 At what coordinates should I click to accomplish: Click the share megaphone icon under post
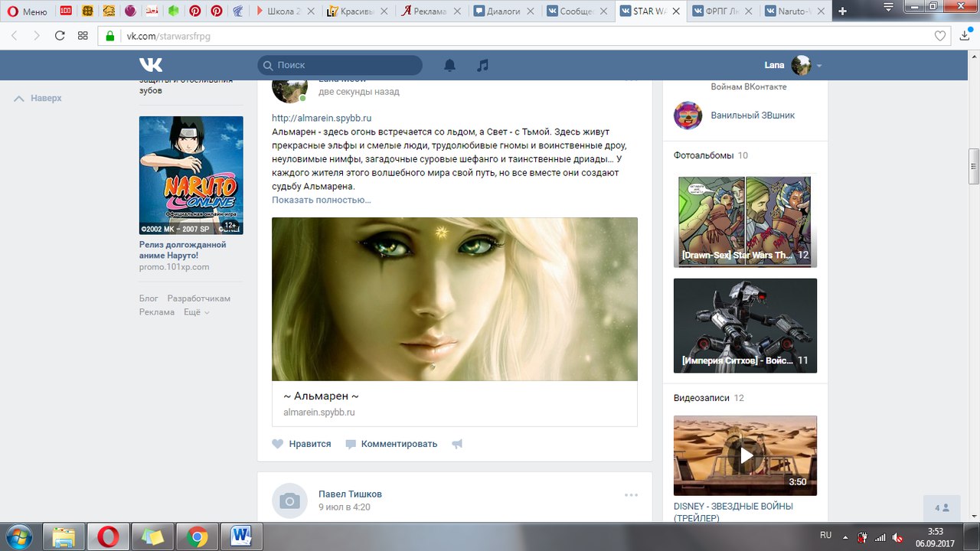tap(457, 444)
